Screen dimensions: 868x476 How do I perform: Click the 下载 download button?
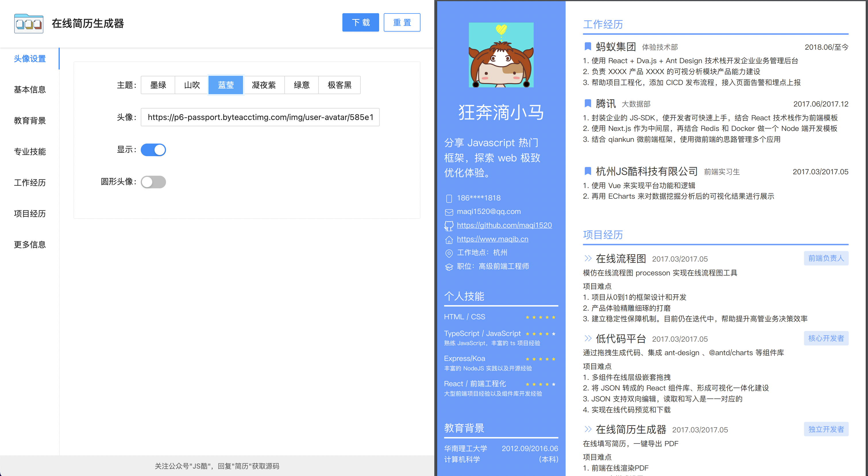[360, 22]
